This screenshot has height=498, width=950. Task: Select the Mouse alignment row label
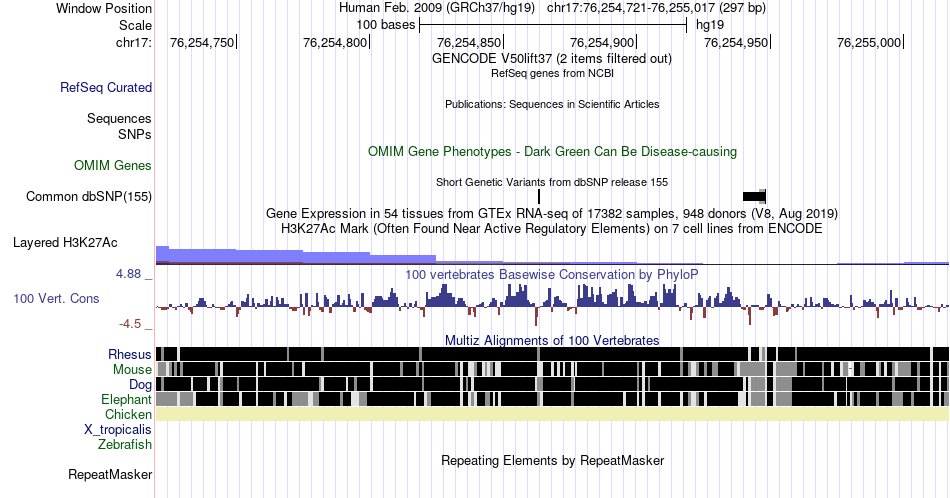tap(132, 370)
